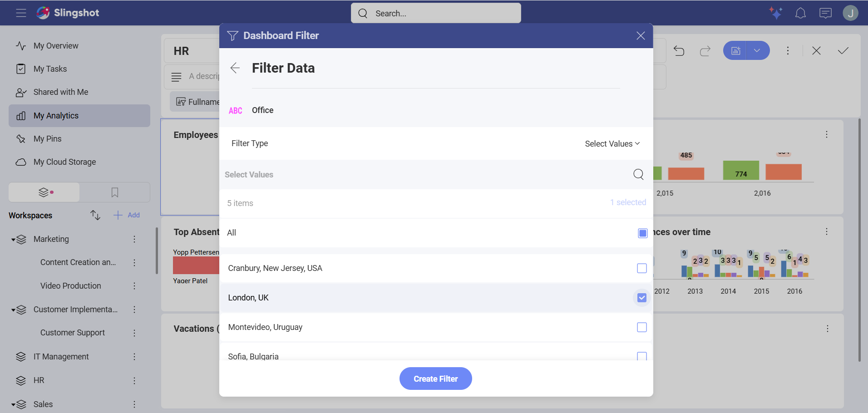
Task: Open the IT Management workspace
Action: pos(61,357)
